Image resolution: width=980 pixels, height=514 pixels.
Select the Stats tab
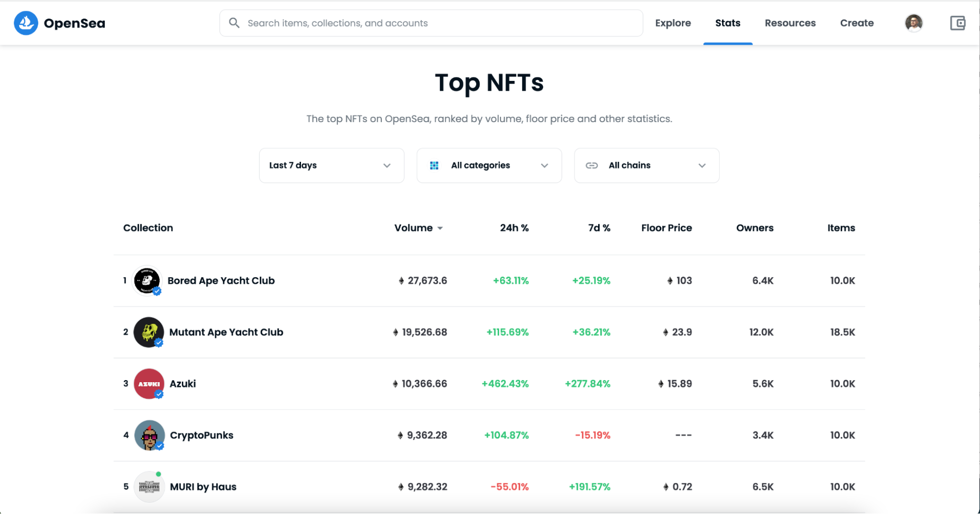click(728, 23)
